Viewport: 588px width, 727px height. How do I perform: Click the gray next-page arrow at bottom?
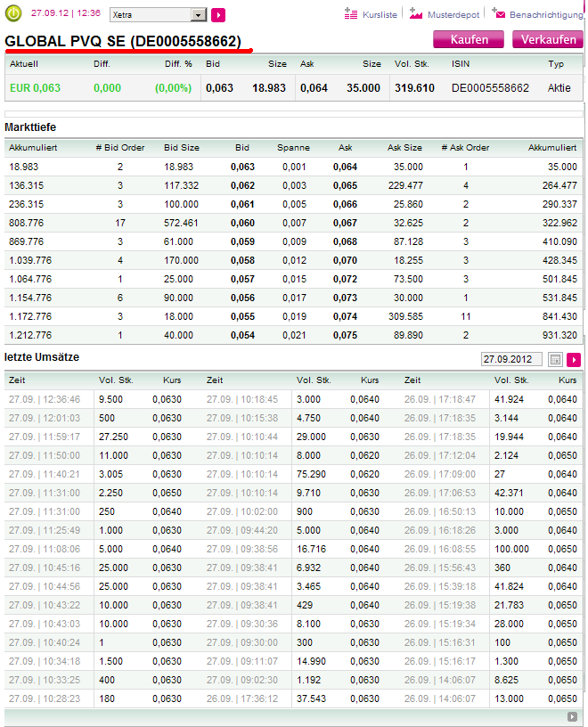[572, 716]
